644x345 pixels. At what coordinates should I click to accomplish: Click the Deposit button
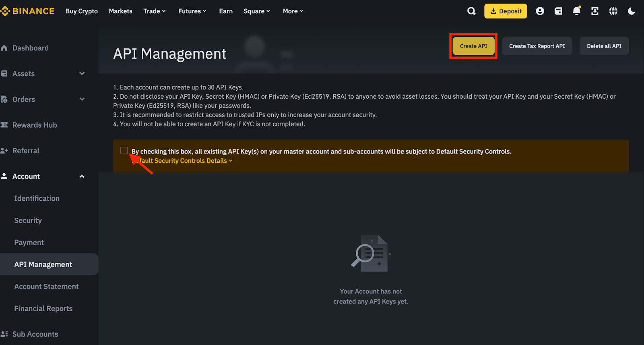click(x=506, y=11)
